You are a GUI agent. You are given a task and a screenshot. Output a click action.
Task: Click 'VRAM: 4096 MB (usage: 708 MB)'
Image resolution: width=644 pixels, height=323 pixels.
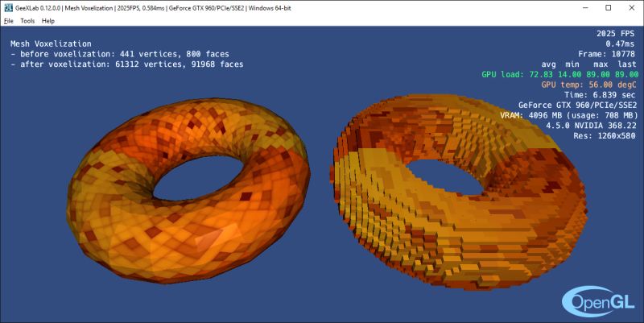click(x=569, y=115)
